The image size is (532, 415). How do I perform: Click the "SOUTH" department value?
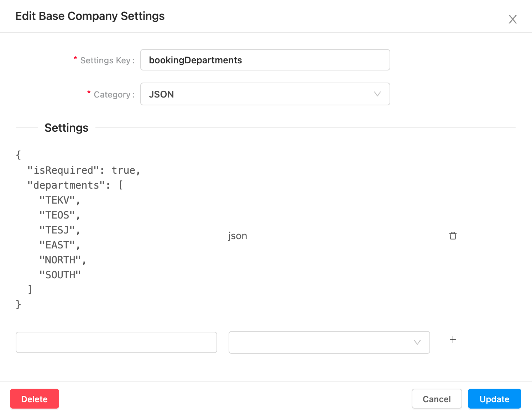click(60, 275)
